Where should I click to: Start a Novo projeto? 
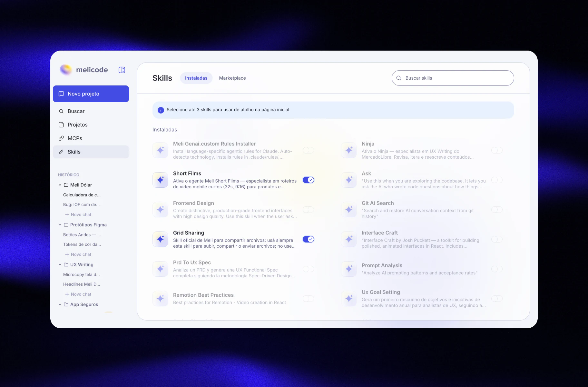tap(91, 94)
